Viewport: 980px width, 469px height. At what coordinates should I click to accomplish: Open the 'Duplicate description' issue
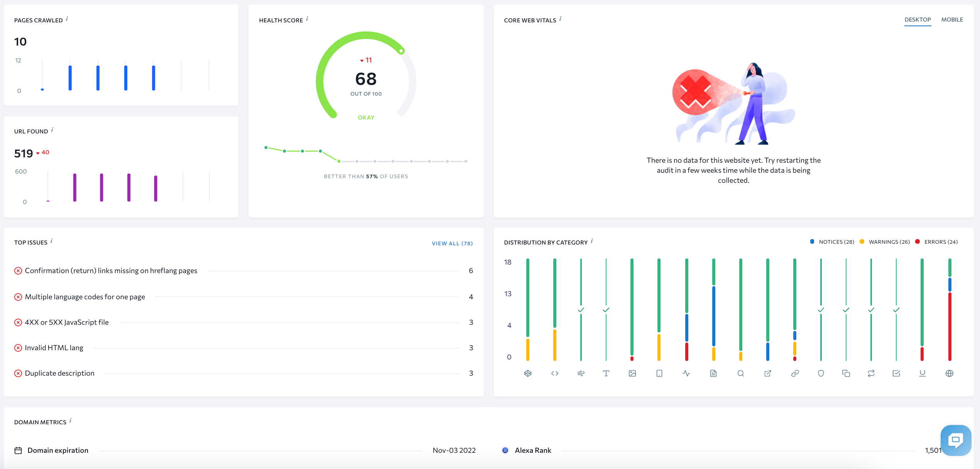click(x=243, y=373)
